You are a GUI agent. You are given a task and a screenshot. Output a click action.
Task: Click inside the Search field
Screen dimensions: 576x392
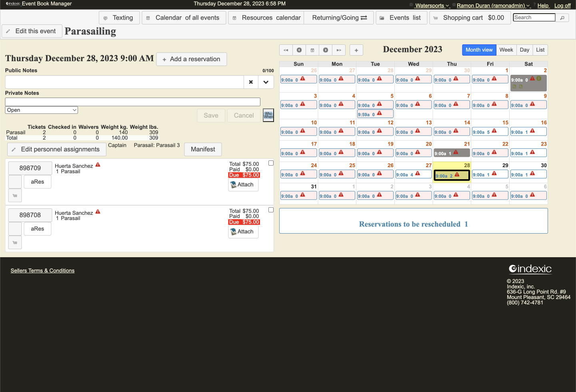coord(534,17)
